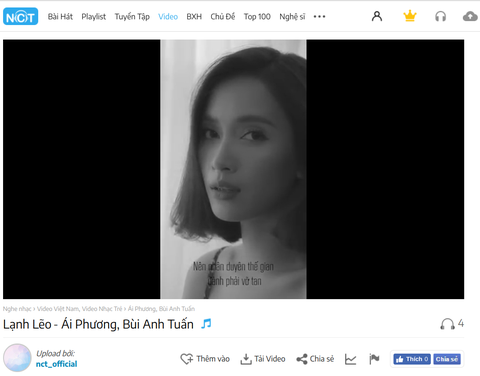480x376 pixels.
Task: Click the uploader avatar thumbnail
Action: [x=17, y=358]
